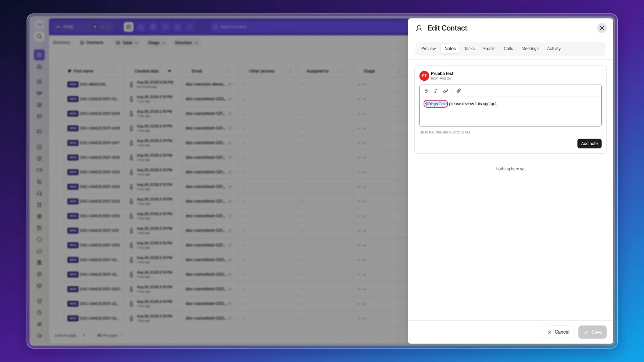Open the Direction filter dropdown
Image resolution: width=644 pixels, height=362 pixels.
click(x=186, y=43)
